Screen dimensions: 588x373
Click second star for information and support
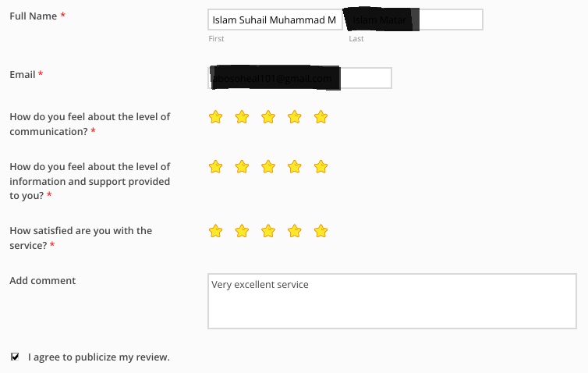coord(242,167)
